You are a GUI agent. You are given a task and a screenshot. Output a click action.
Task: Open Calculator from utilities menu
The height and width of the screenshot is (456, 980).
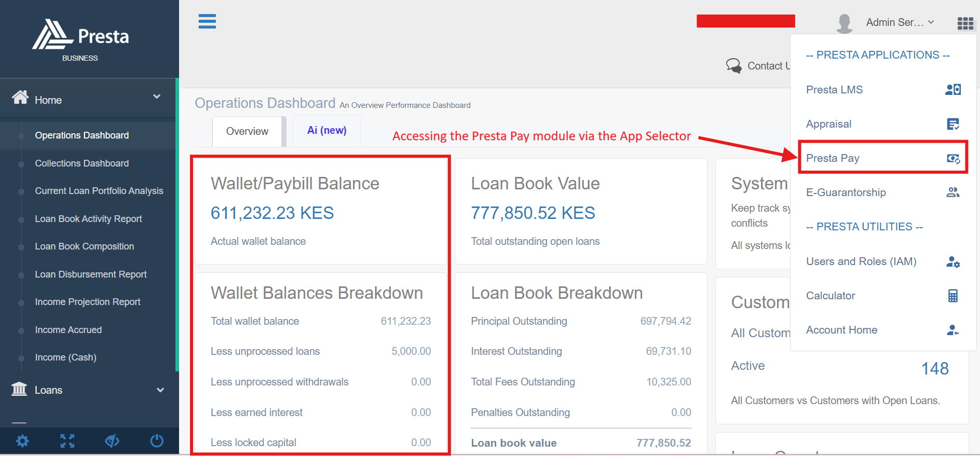coord(883,296)
